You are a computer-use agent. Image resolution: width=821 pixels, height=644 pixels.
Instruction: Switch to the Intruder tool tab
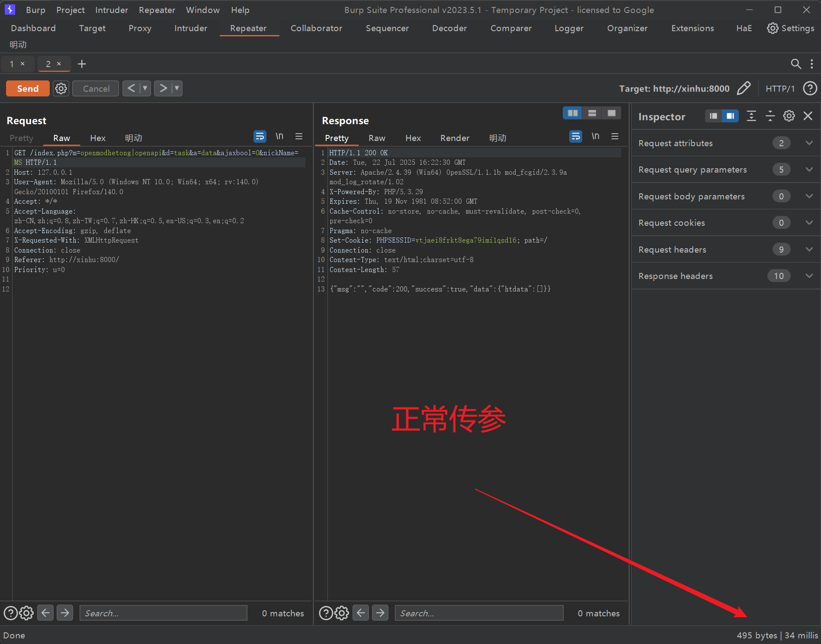point(190,29)
